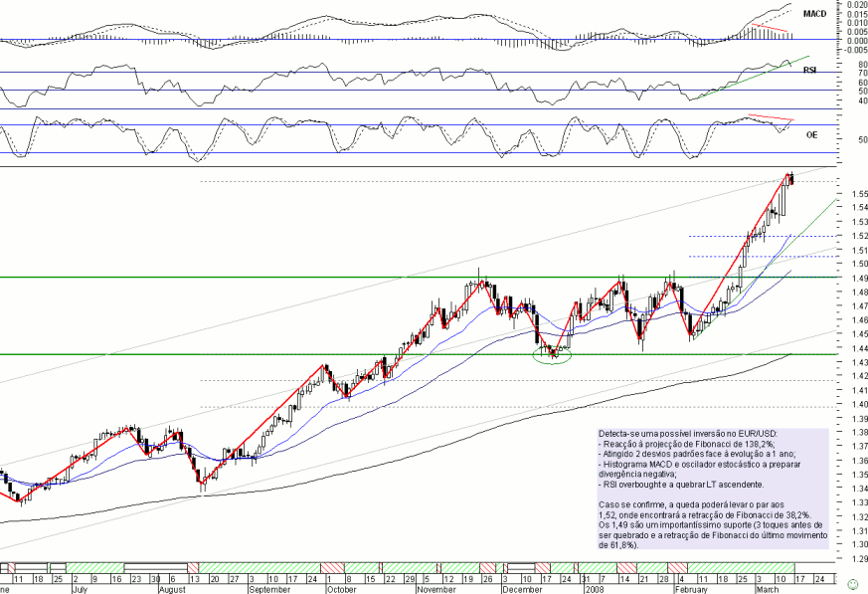Click the 1.29 price level on the scale
Viewport: 868px width, 594px height.
pyautogui.click(x=860, y=558)
